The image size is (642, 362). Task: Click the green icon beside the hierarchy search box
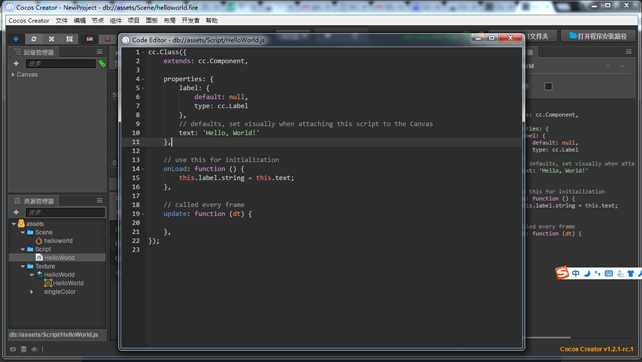click(102, 63)
